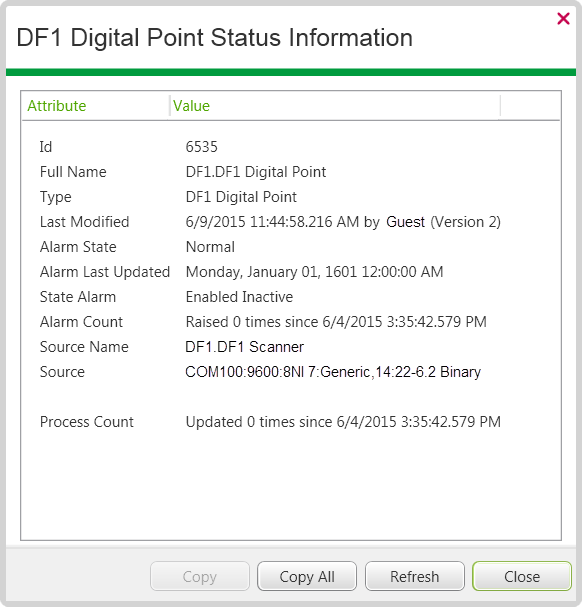Click the Copy All button

click(x=307, y=576)
